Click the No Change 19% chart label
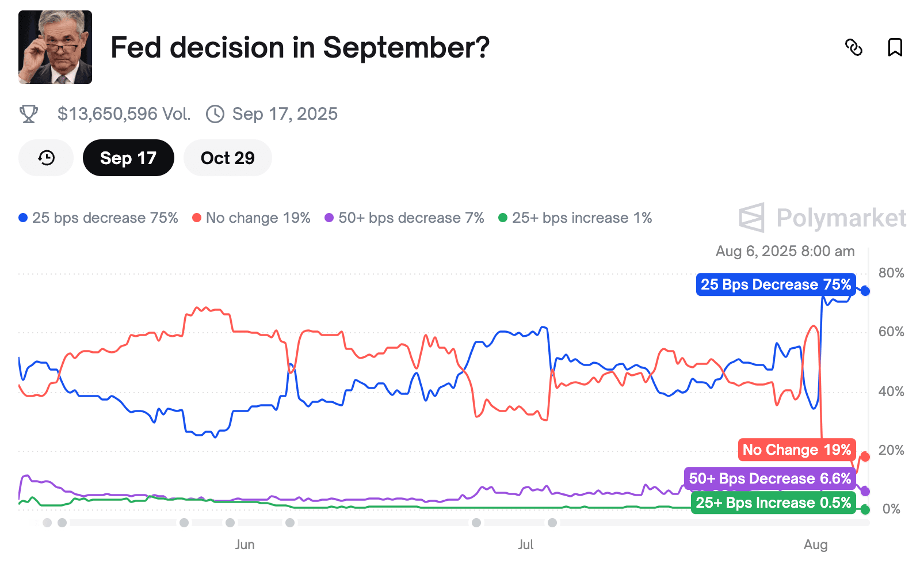The image size is (924, 563). coord(797,450)
